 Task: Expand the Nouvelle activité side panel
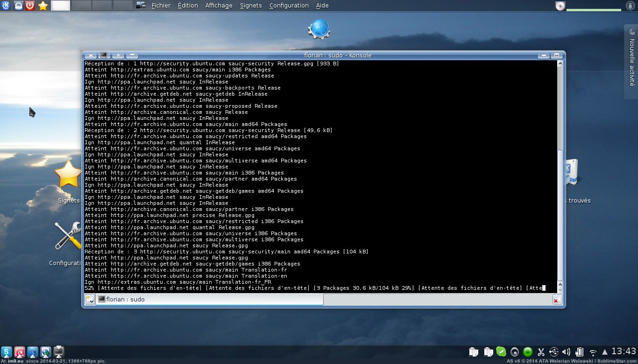(631, 62)
